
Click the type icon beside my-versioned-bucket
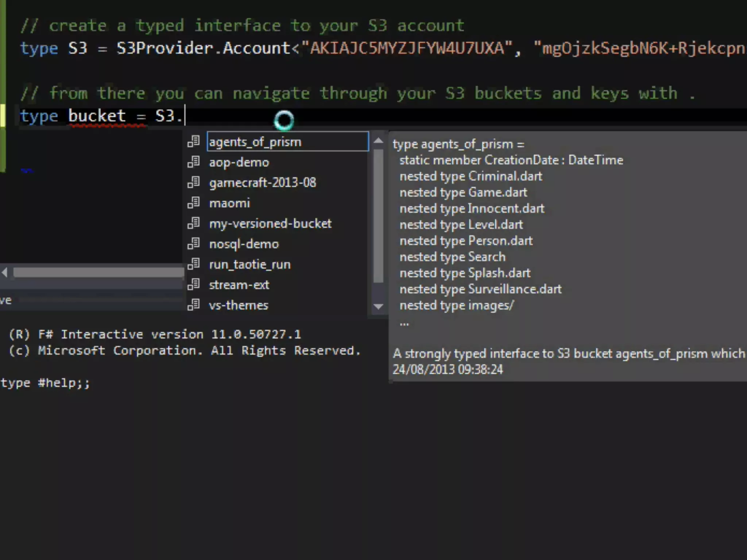pos(193,223)
